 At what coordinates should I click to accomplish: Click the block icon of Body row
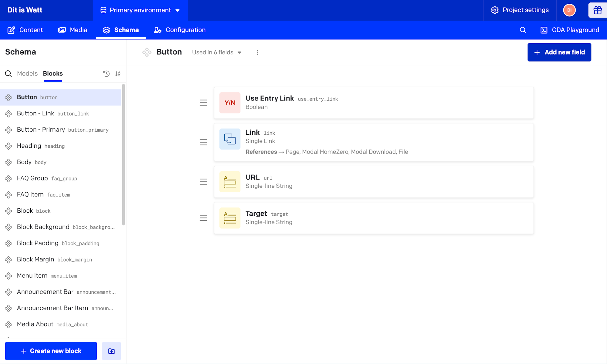tap(8, 162)
